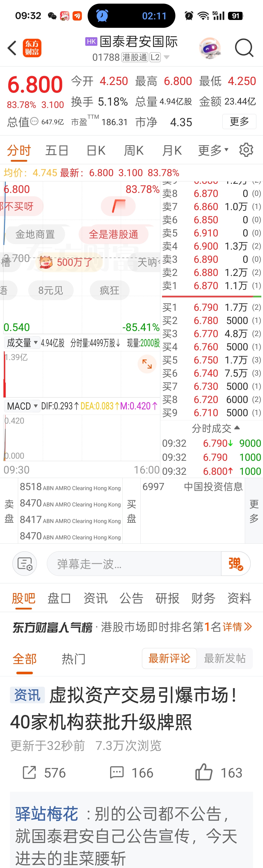Screen dimensions: 263x868
Task: Expand chart to fullscreen icon
Action: point(147,364)
